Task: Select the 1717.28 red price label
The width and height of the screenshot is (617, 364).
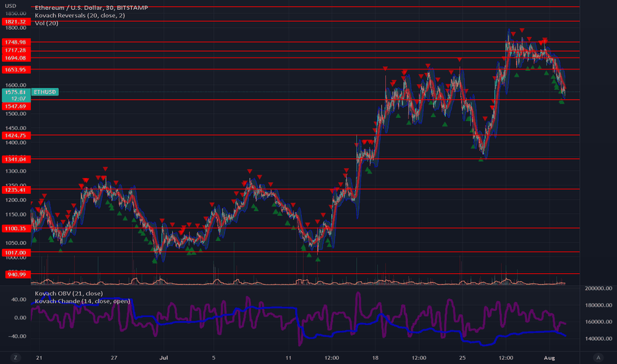Action: click(x=16, y=50)
